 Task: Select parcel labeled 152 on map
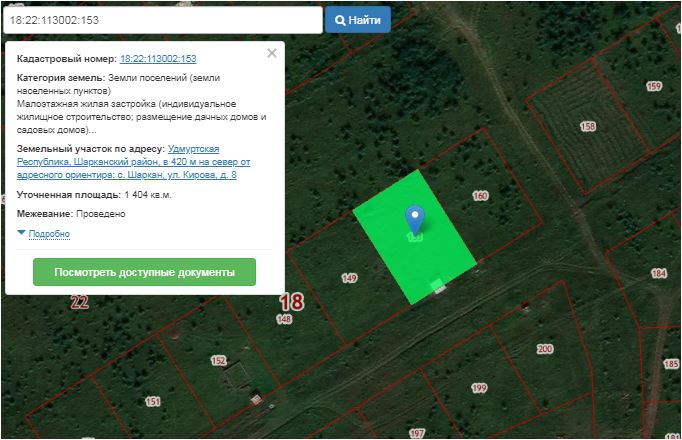[218, 360]
